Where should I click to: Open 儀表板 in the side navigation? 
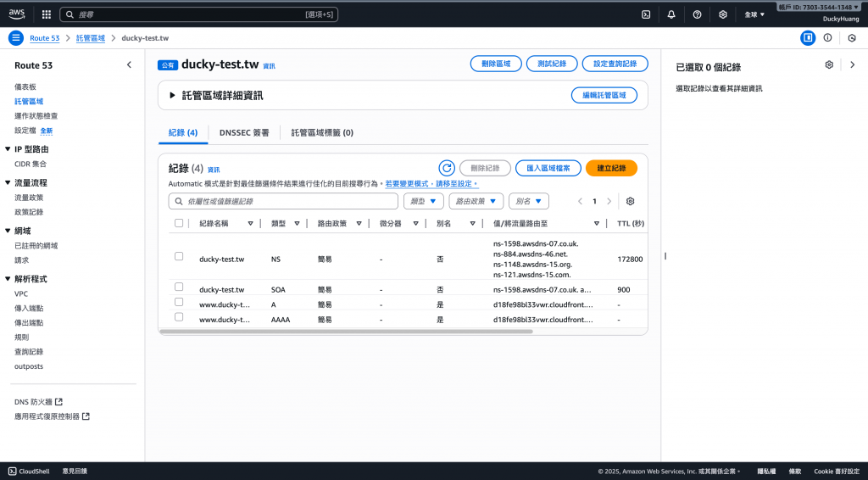(25, 87)
